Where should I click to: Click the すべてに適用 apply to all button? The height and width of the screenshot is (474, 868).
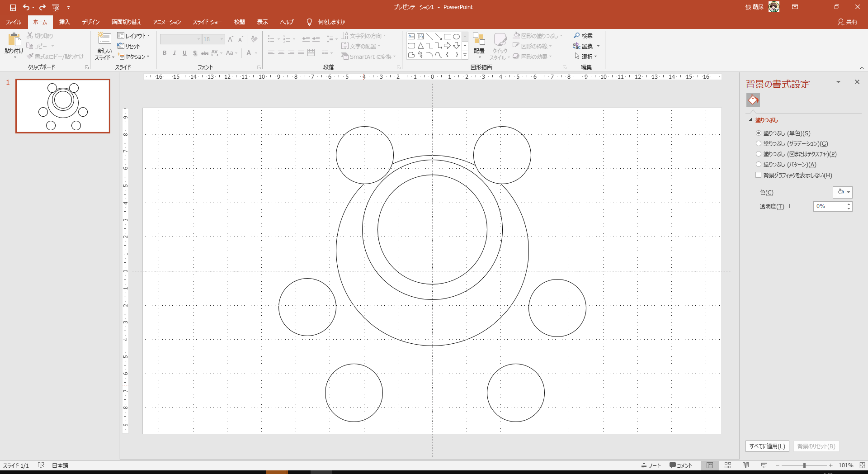[767, 446]
